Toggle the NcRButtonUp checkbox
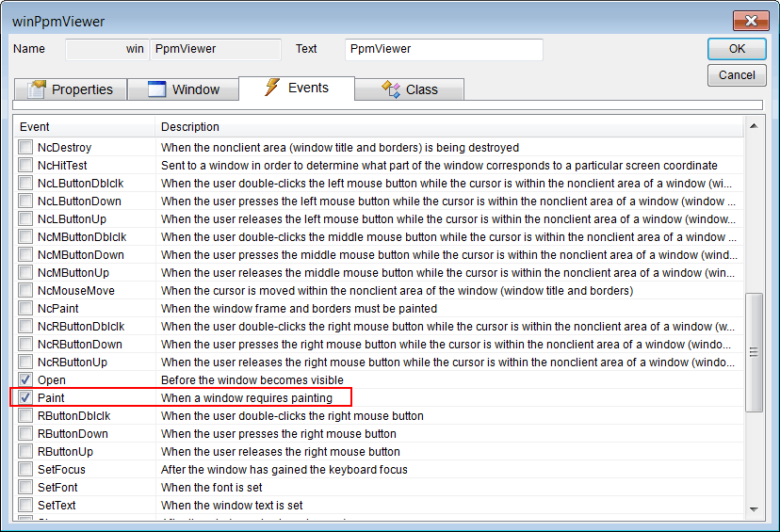Screen dimensions: 780x532 pos(25,362)
